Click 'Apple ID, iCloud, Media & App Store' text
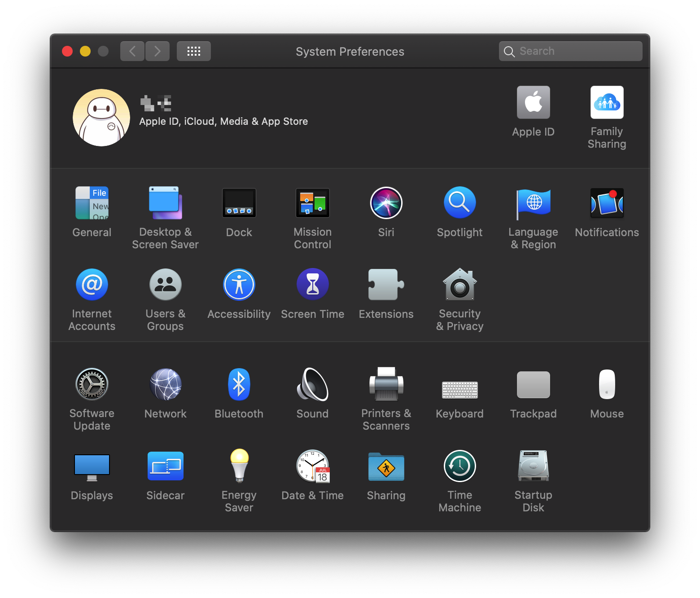This screenshot has height=598, width=700. coord(223,122)
